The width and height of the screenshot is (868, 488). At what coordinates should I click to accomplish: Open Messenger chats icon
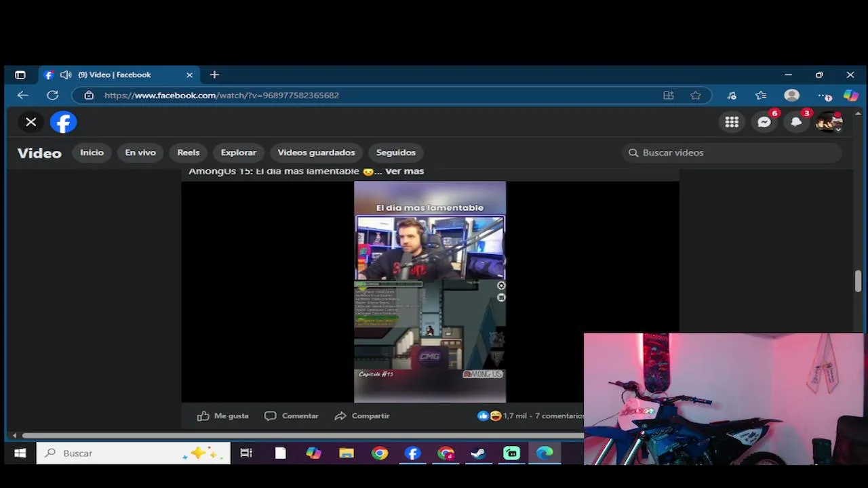pos(764,122)
